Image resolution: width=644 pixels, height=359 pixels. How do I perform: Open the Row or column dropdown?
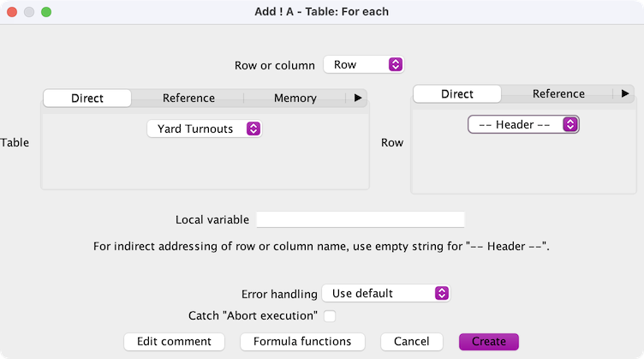click(363, 65)
